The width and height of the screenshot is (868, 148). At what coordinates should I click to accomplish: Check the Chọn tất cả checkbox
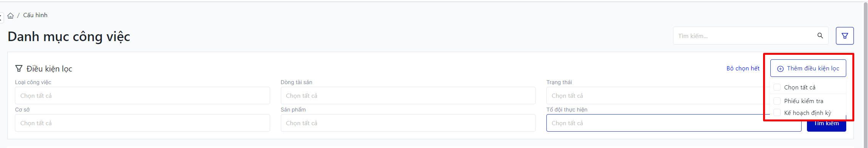coord(777,87)
